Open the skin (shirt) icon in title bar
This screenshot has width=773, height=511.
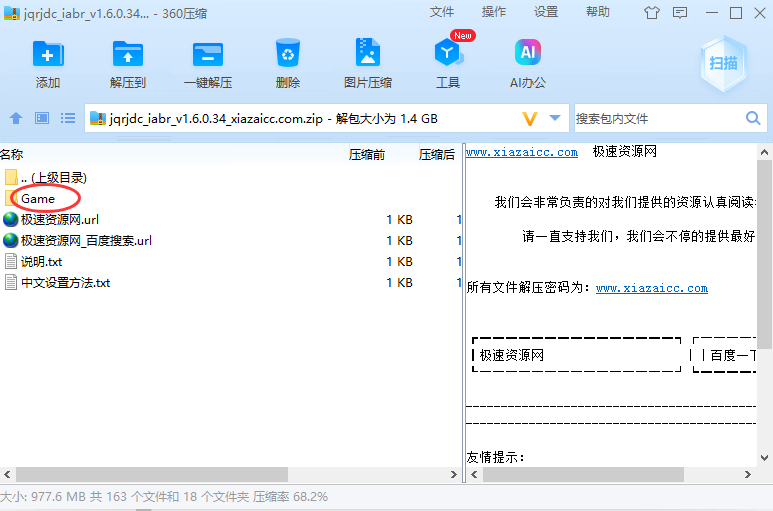click(x=652, y=13)
